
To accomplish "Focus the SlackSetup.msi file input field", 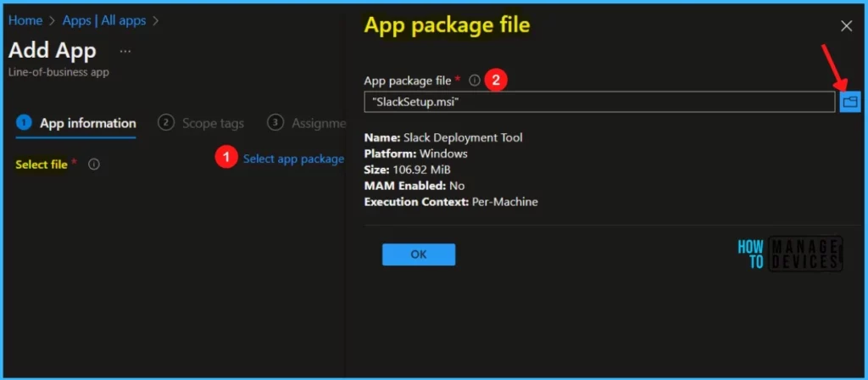I will click(x=599, y=102).
